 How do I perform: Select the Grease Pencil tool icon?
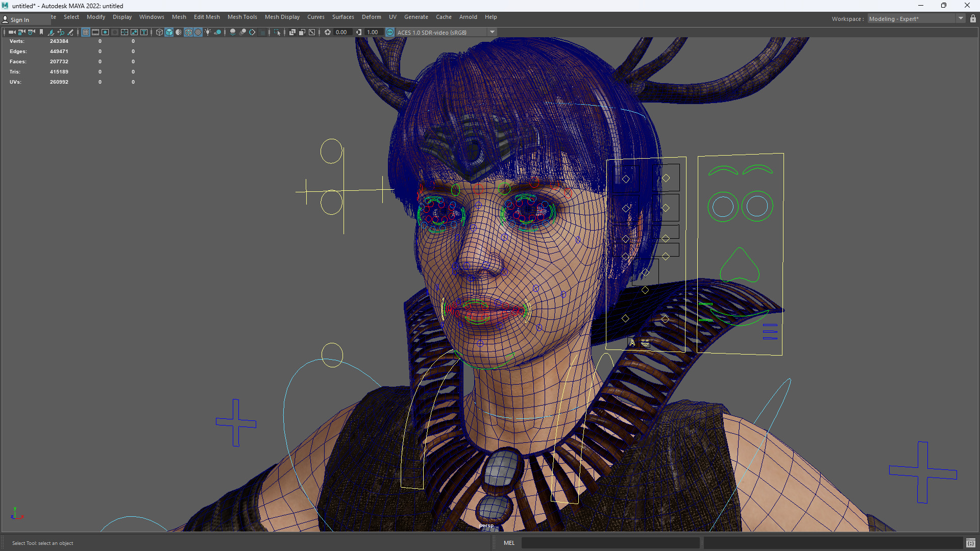tap(70, 32)
